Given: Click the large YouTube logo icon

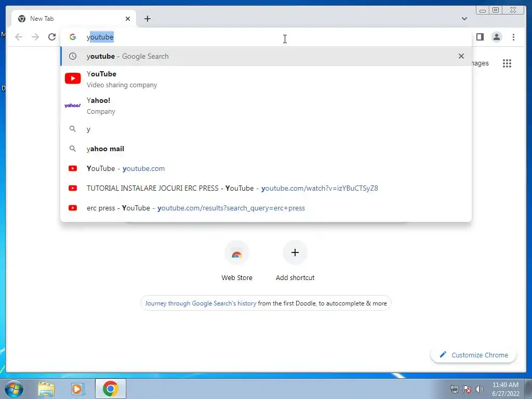Looking at the screenshot, I should 73,79.
